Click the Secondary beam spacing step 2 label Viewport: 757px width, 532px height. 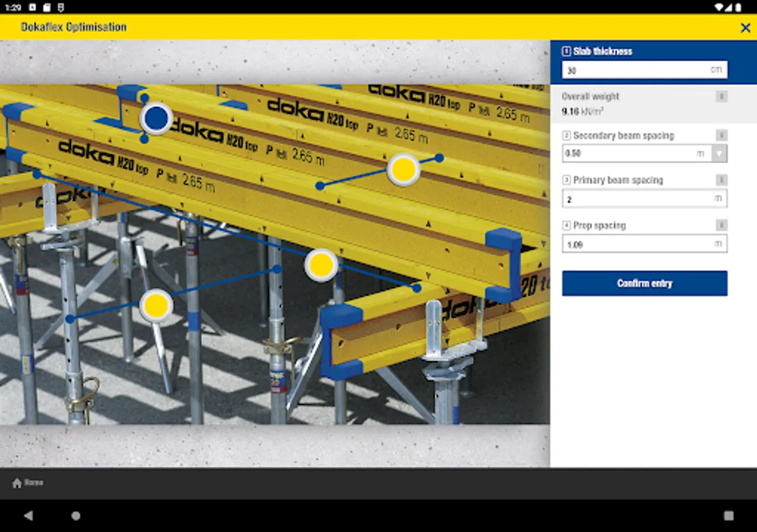tap(618, 135)
